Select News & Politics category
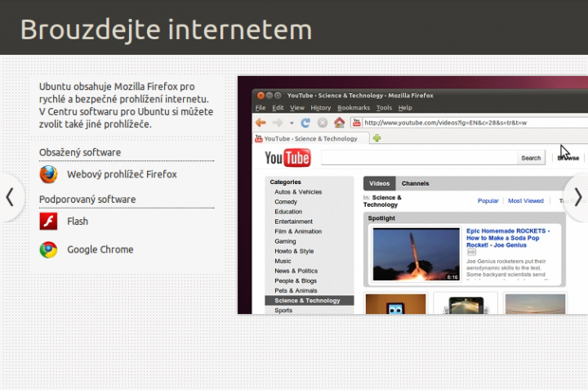The image size is (588, 390). click(x=296, y=271)
